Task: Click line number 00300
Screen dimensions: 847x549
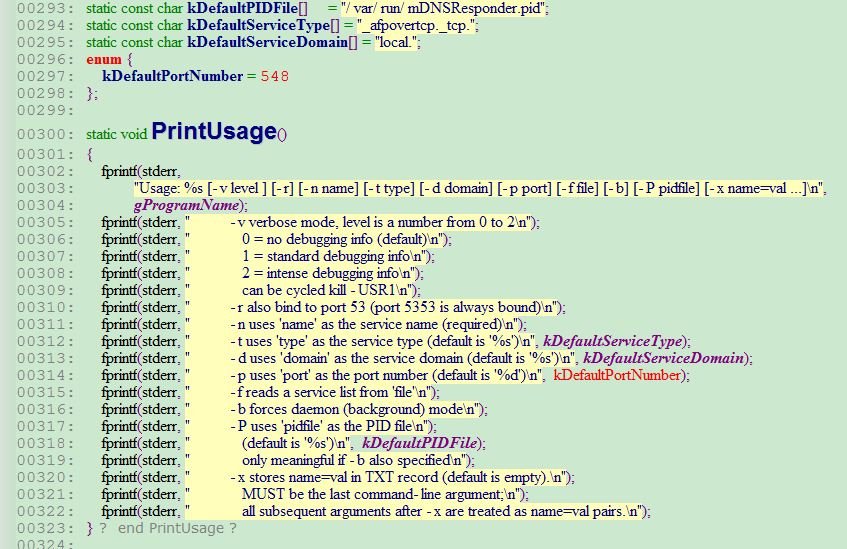Action: coord(45,134)
